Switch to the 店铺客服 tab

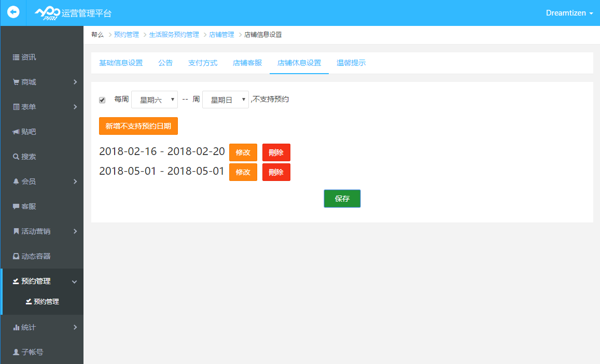click(247, 63)
